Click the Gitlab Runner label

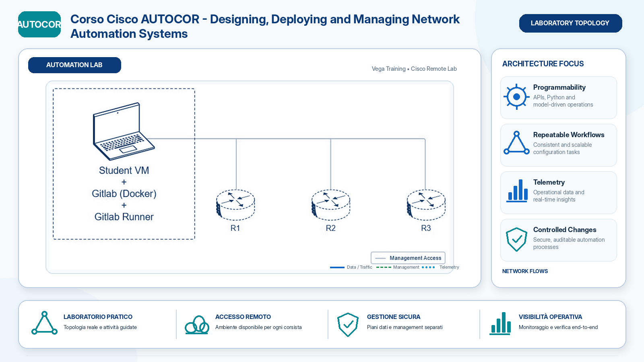point(124,217)
